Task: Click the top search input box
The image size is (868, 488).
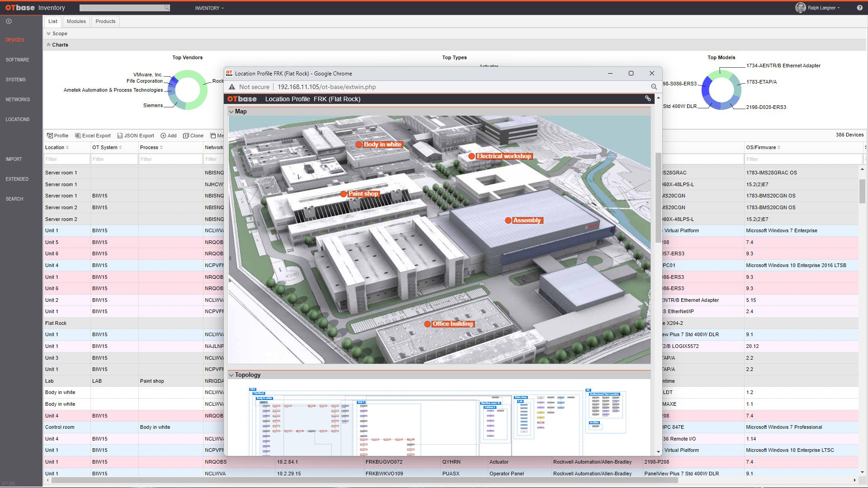Action: coord(121,8)
